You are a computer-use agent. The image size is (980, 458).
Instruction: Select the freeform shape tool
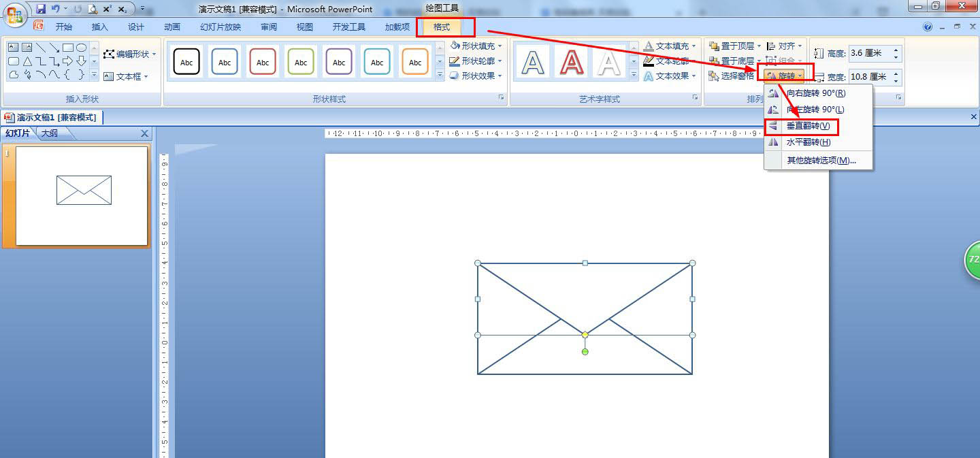[13, 74]
